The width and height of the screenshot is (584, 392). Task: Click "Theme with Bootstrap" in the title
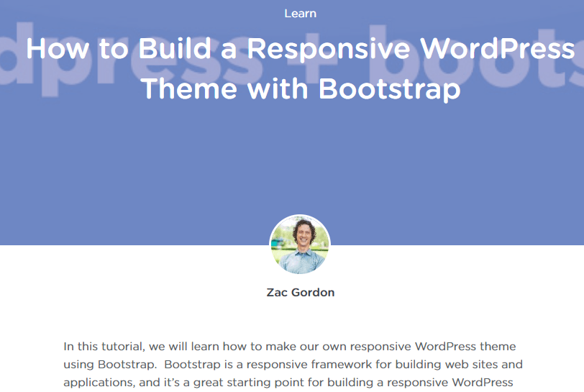(300, 88)
